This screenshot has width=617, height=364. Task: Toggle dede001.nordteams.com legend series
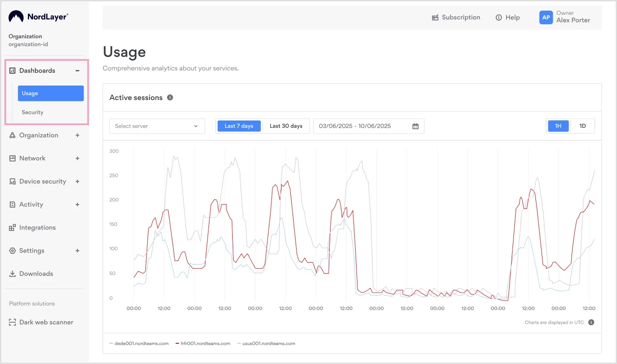click(x=139, y=343)
